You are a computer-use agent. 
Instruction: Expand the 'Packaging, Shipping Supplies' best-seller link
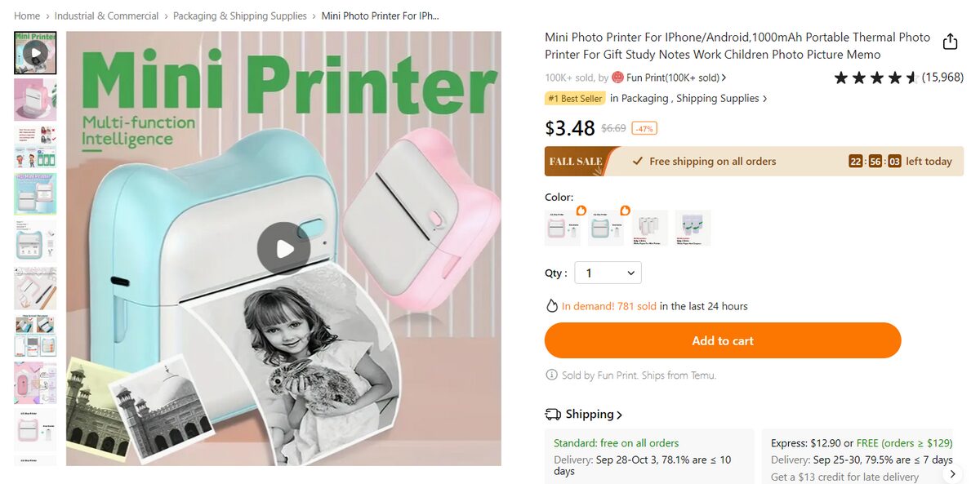(x=688, y=99)
